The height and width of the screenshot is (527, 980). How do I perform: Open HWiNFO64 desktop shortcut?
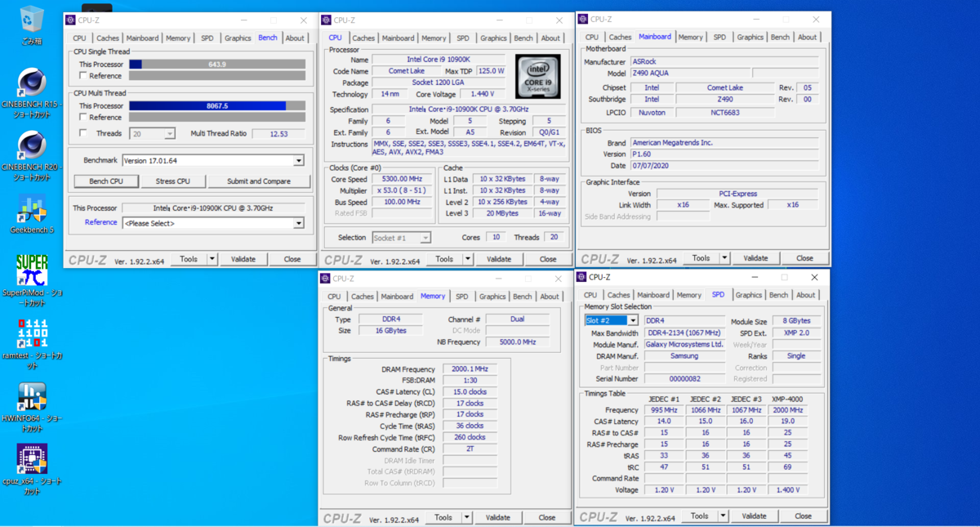32,406
